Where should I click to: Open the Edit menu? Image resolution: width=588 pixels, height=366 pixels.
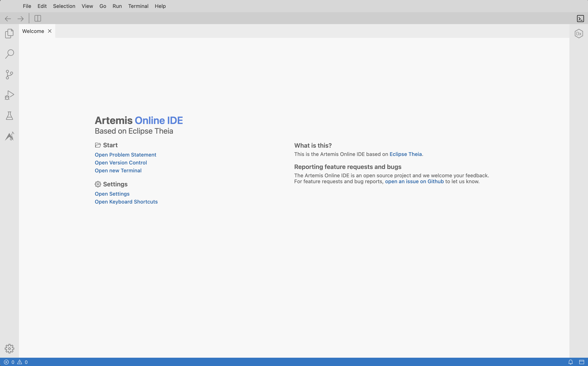[42, 6]
